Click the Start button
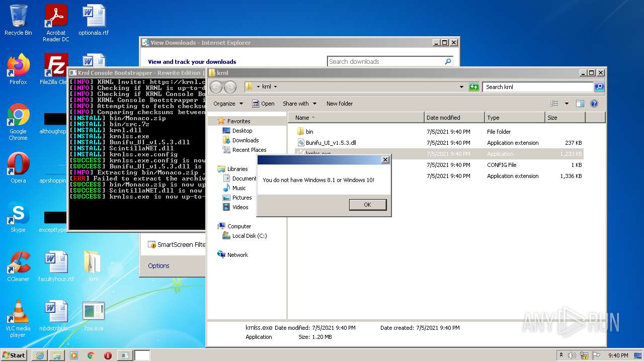Screen dimensions: 644x362 14,355
